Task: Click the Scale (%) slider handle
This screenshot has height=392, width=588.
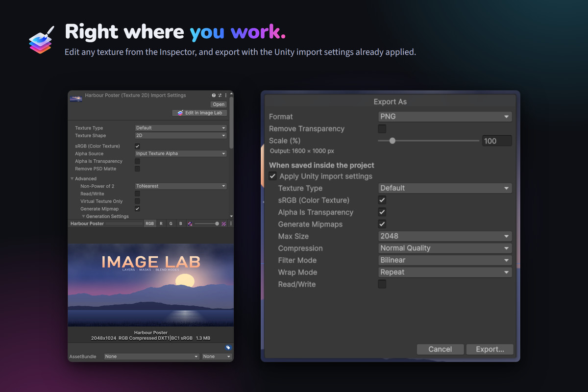Action: click(x=392, y=141)
